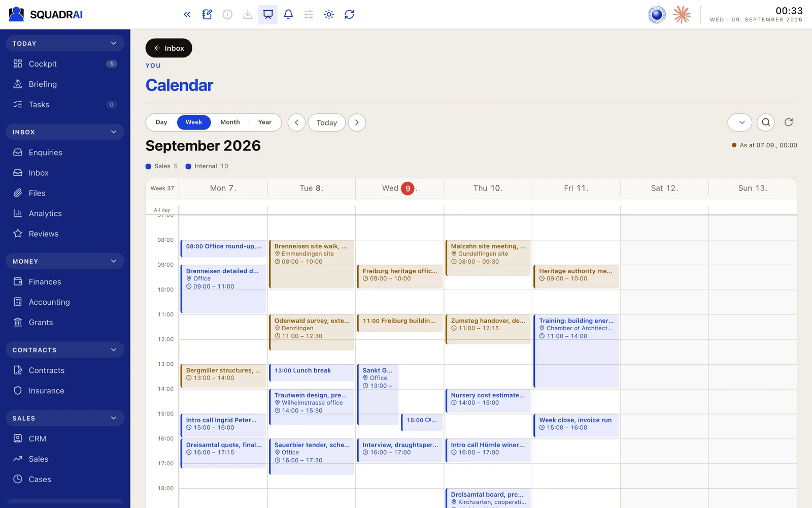The width and height of the screenshot is (812, 508).
Task: Go to previous week
Action: click(x=296, y=122)
